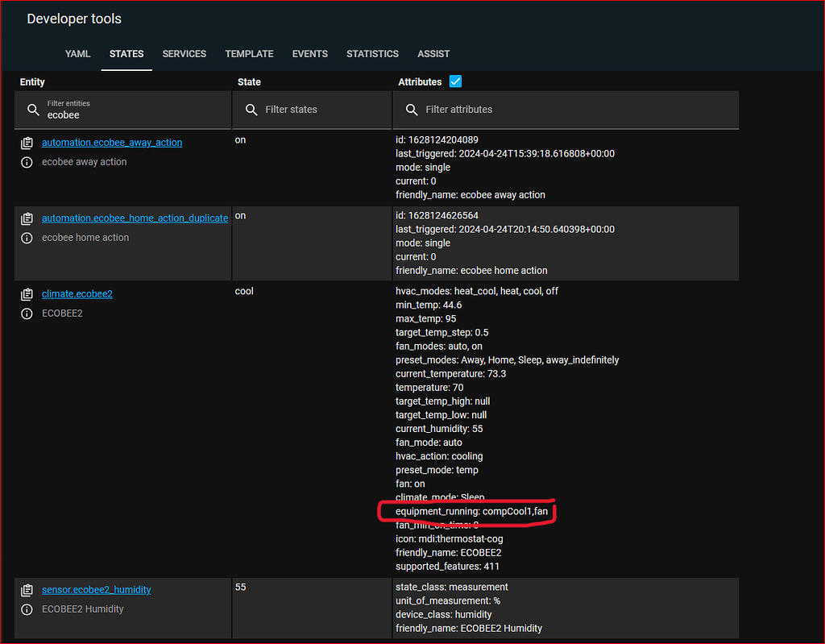Toggle the Attributes checkbox

coord(456,81)
